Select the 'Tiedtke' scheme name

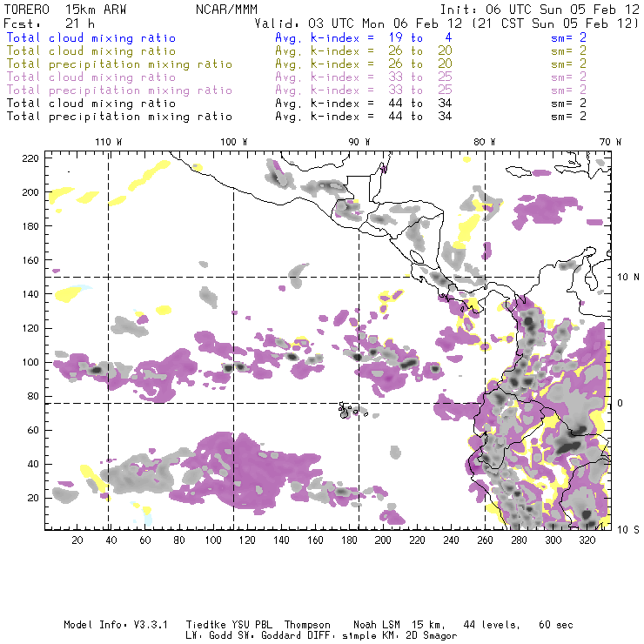205,625
